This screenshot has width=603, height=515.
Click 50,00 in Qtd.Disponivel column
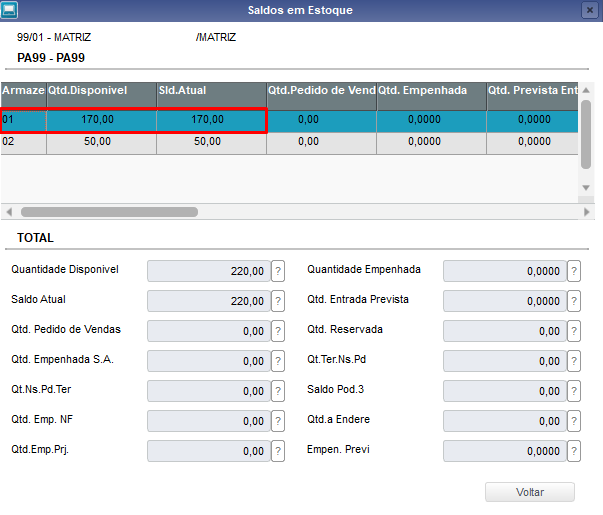102,142
